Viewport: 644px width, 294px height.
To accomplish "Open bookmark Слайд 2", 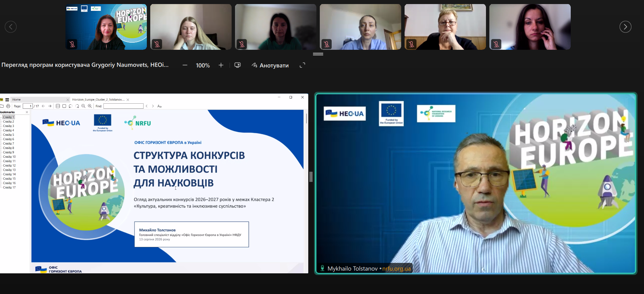I will coord(8,122).
